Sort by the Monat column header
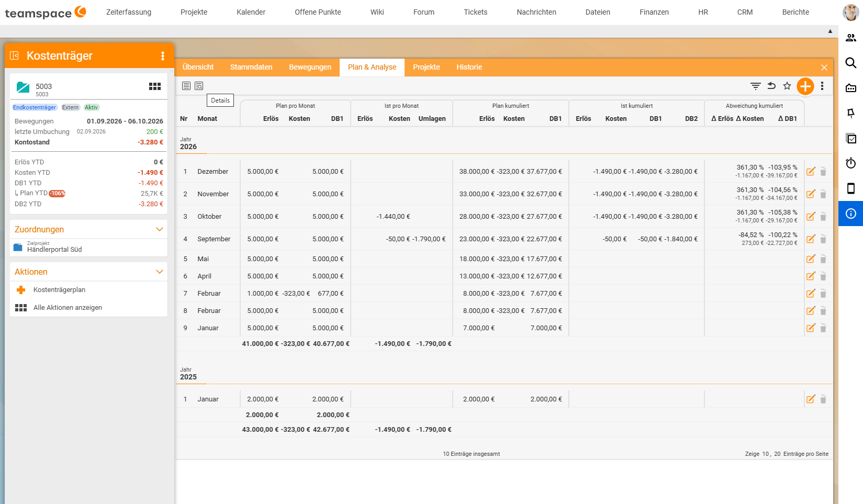 pyautogui.click(x=207, y=119)
